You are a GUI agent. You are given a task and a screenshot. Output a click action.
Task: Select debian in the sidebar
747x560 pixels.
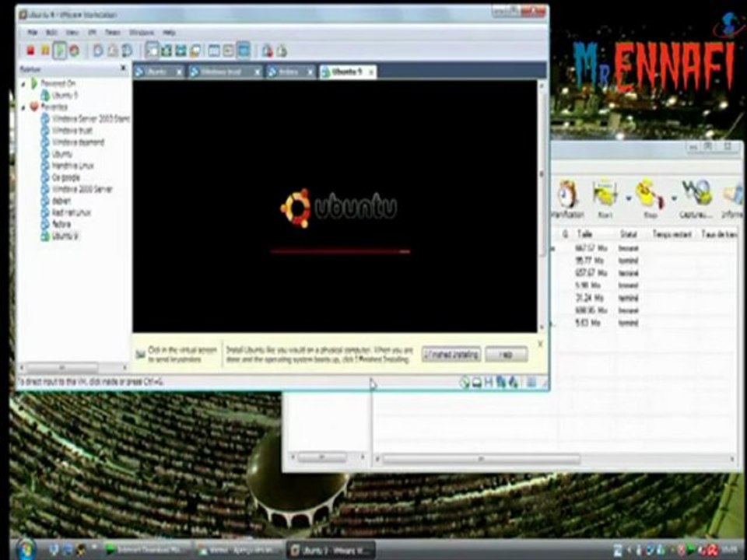pos(56,201)
